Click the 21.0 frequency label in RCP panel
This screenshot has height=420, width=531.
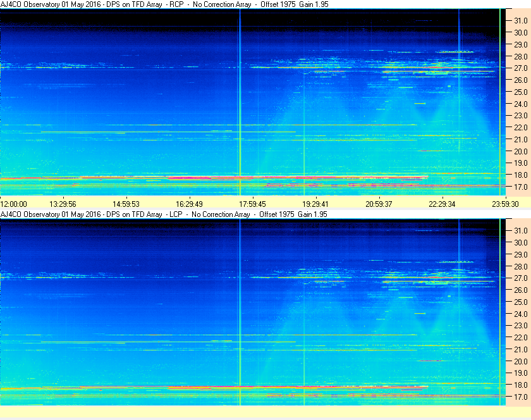(521, 139)
